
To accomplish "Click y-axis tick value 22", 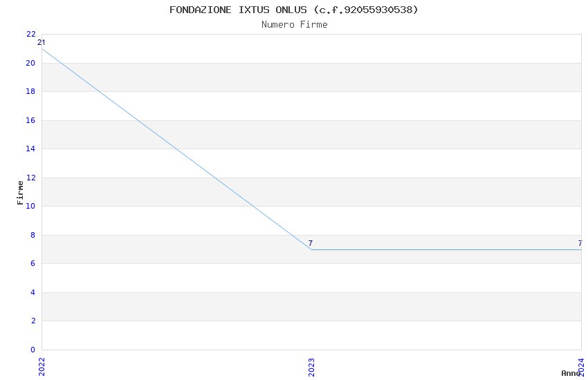I will click(30, 34).
